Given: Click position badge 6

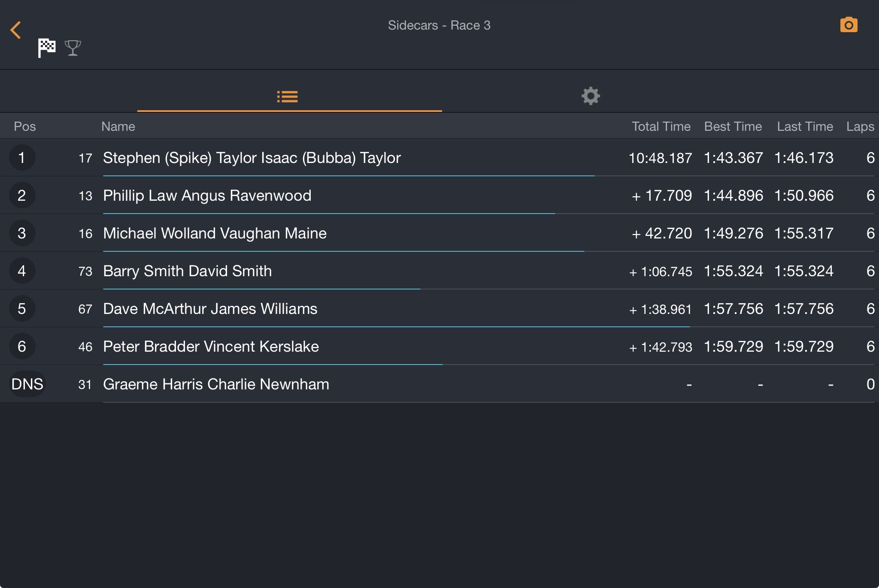Looking at the screenshot, I should 22,346.
